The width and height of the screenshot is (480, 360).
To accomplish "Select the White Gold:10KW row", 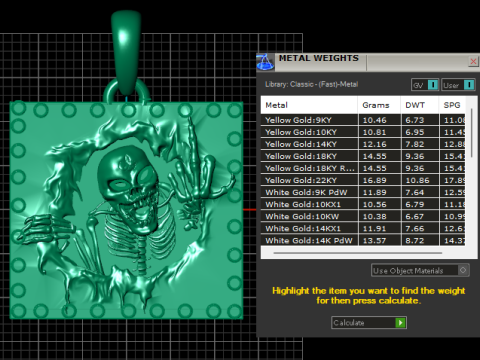I will click(363, 216).
